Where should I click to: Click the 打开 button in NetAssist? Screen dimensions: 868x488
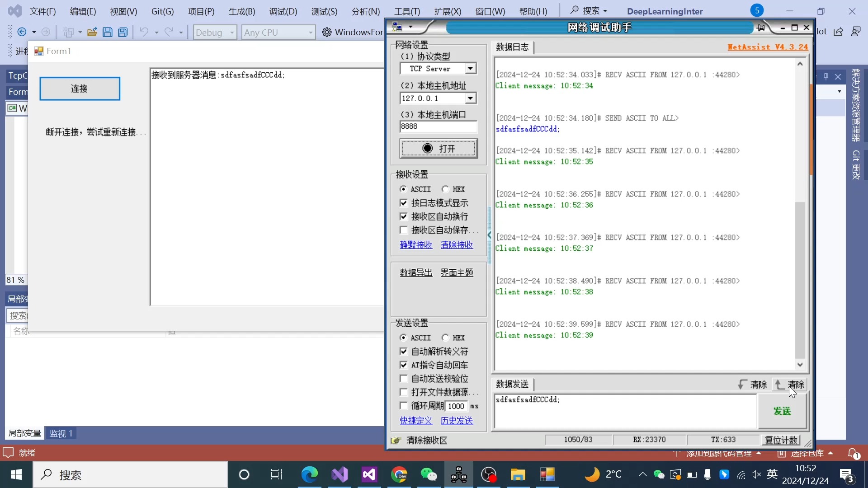click(x=439, y=149)
